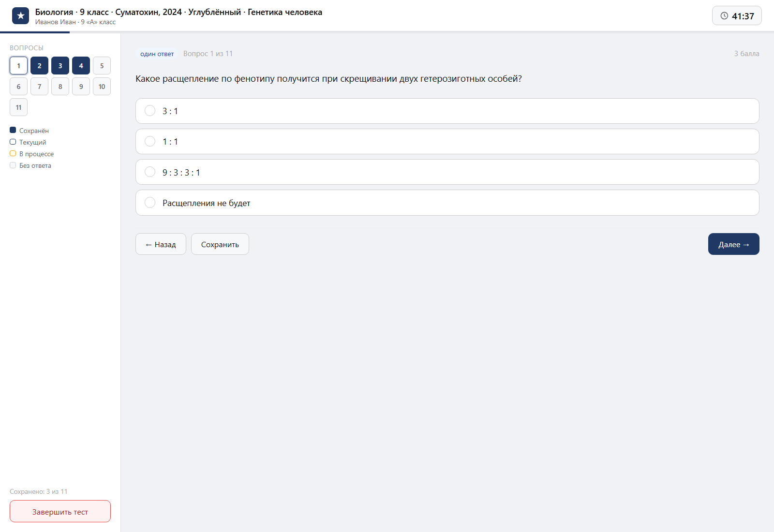Click the star logo icon in header
This screenshot has width=774, height=532.
click(x=20, y=16)
